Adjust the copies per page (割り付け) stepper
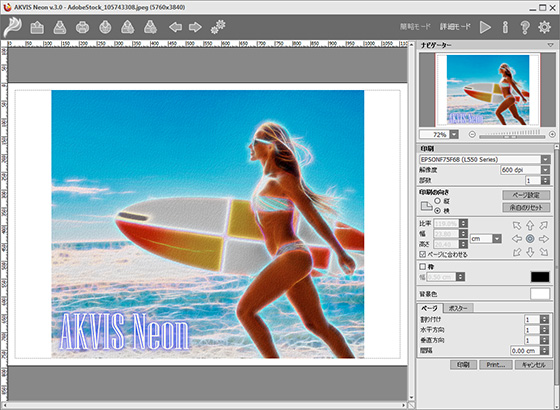This screenshot has height=410, width=560. 544,319
